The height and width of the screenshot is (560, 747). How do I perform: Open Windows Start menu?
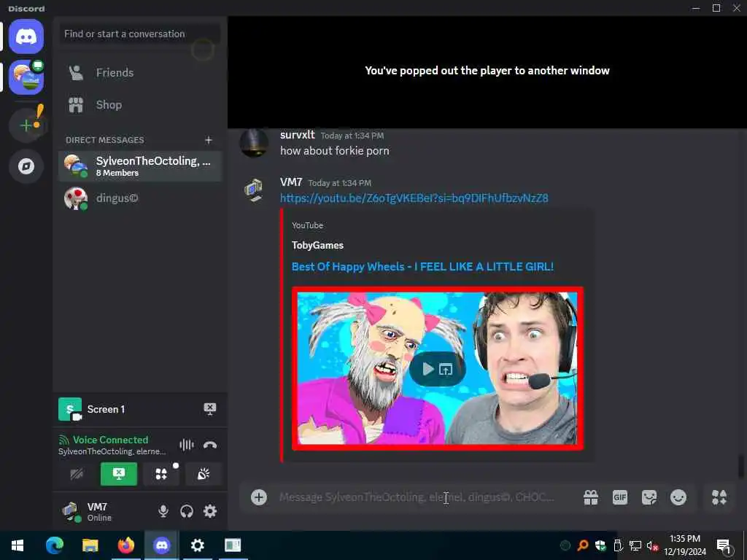pos(18,545)
